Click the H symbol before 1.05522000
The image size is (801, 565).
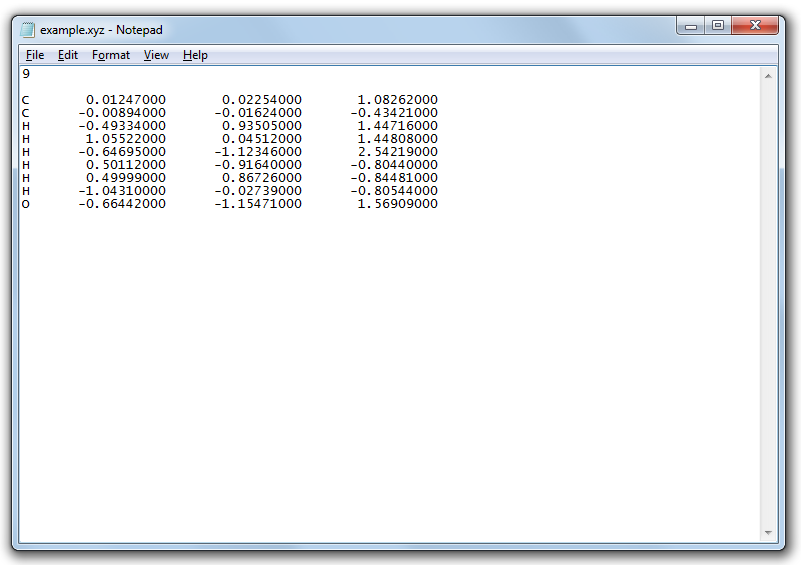click(26, 138)
